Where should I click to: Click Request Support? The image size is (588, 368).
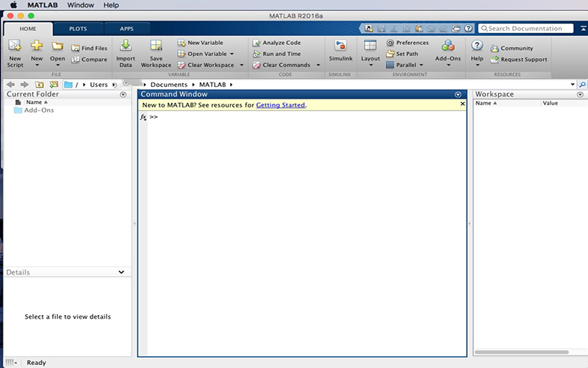tap(519, 60)
